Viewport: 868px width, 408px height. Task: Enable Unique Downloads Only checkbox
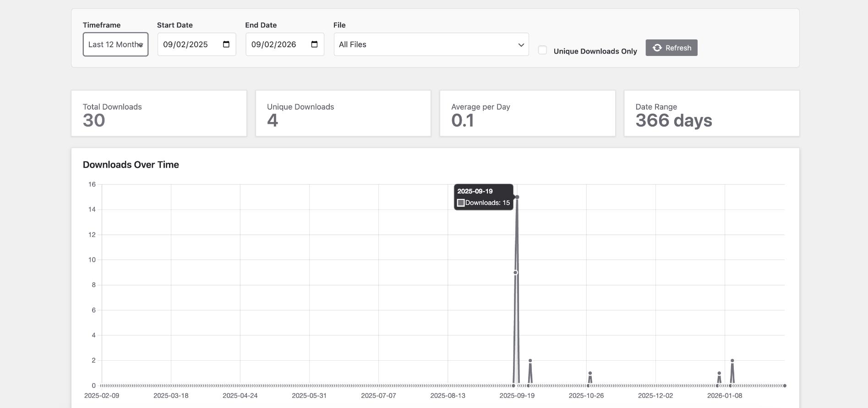pos(542,50)
